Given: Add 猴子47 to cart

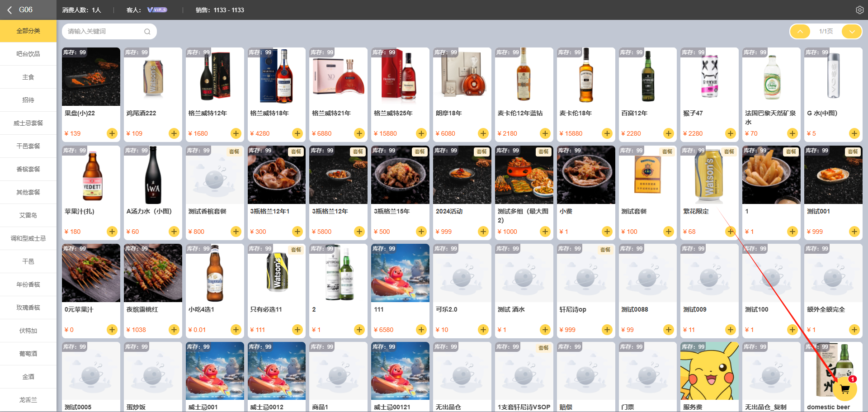Looking at the screenshot, I should click(x=731, y=133).
